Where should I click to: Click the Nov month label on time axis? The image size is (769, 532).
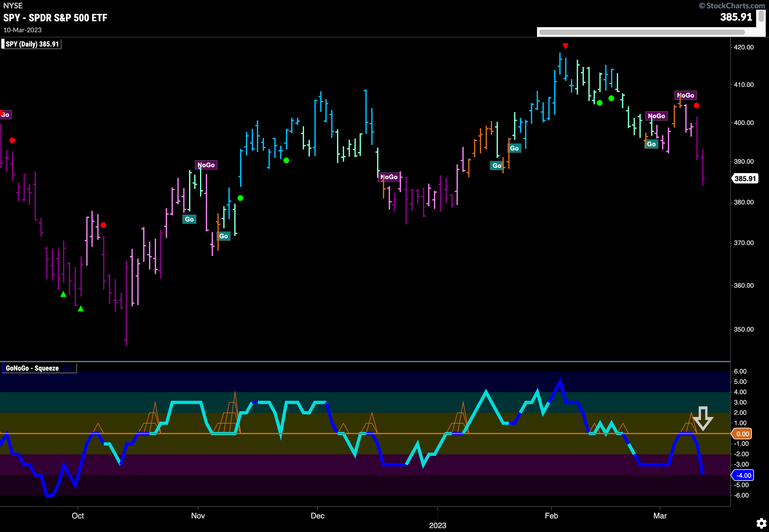point(198,516)
